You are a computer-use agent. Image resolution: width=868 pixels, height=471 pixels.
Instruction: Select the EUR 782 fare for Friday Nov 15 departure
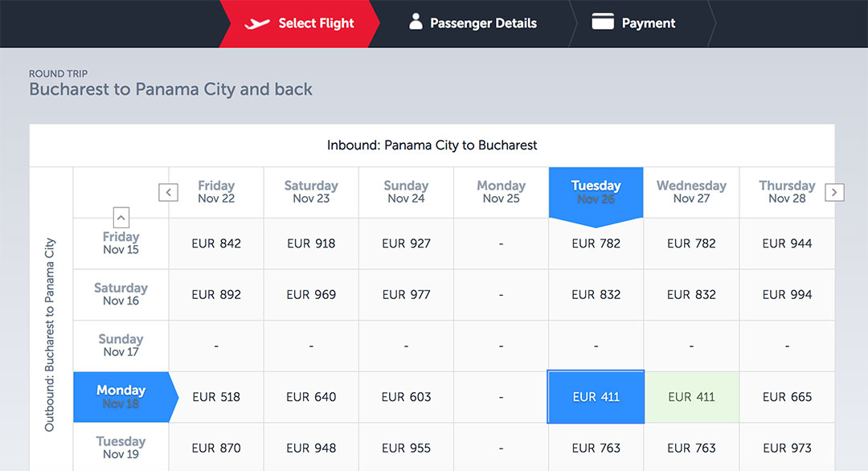pyautogui.click(x=596, y=243)
